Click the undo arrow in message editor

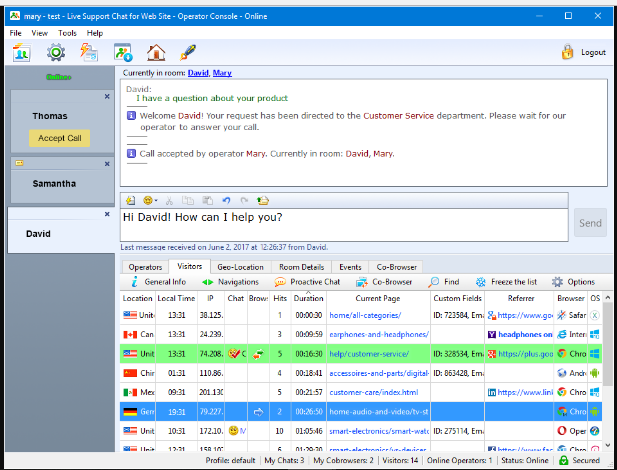tap(227, 200)
